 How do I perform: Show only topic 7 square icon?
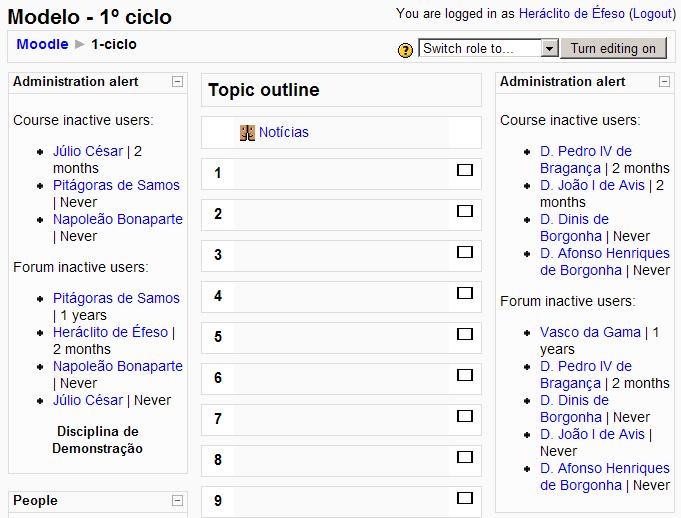464,417
